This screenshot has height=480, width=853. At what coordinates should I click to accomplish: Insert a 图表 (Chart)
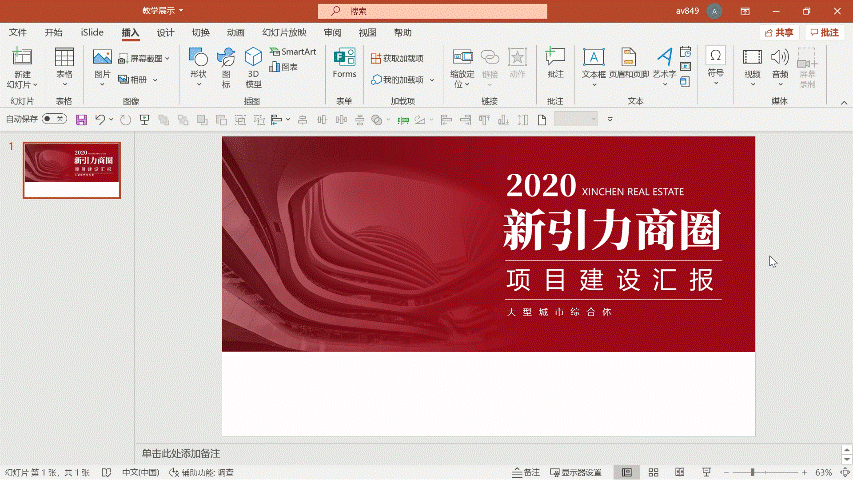tap(283, 67)
